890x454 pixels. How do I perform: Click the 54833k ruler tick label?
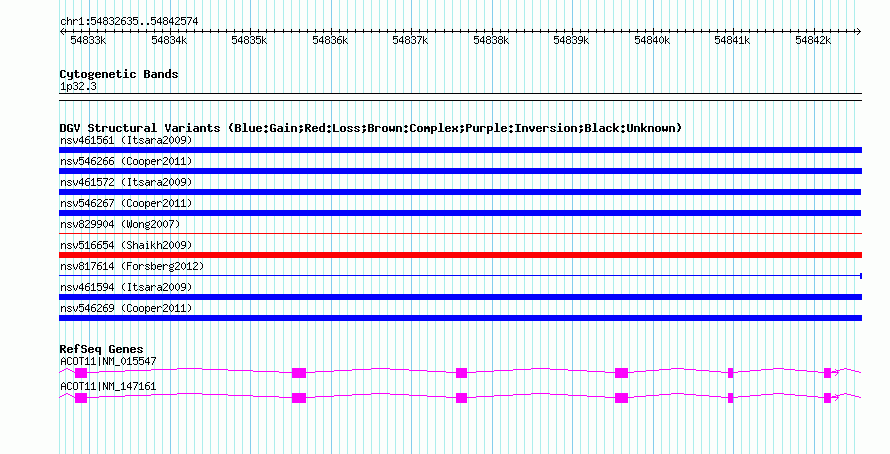pos(88,40)
